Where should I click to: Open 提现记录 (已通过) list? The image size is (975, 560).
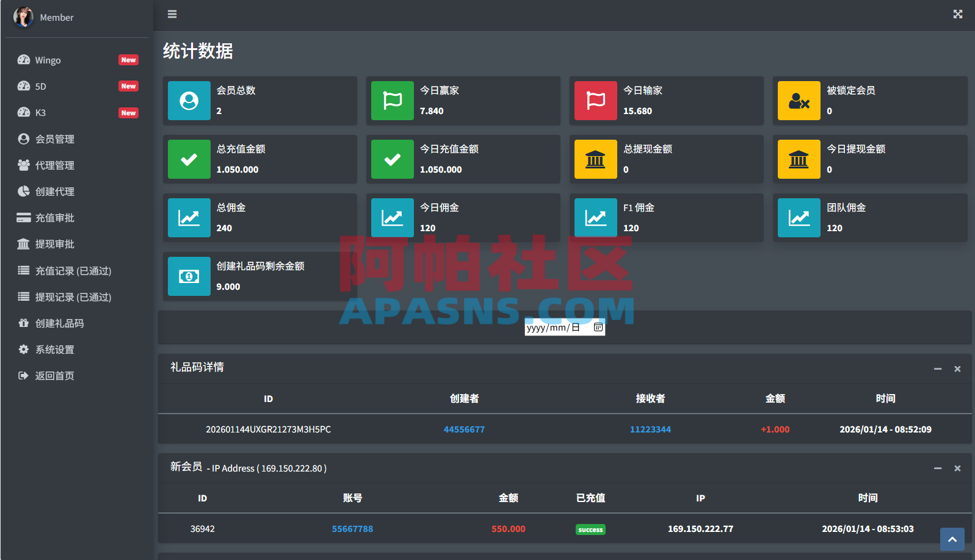pyautogui.click(x=77, y=297)
